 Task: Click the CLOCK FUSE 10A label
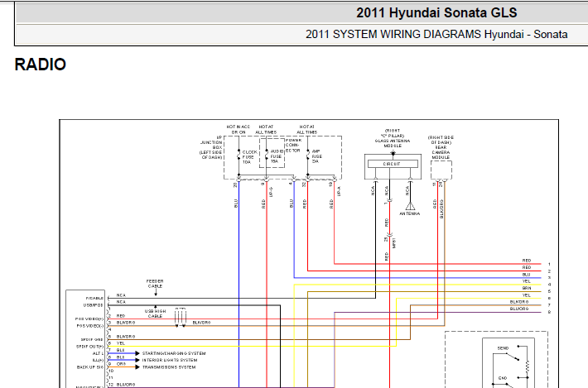(249, 157)
